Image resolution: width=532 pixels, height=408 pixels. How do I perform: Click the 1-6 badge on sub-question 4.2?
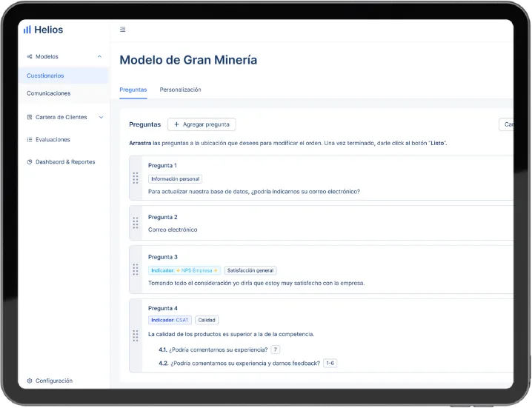(330, 363)
